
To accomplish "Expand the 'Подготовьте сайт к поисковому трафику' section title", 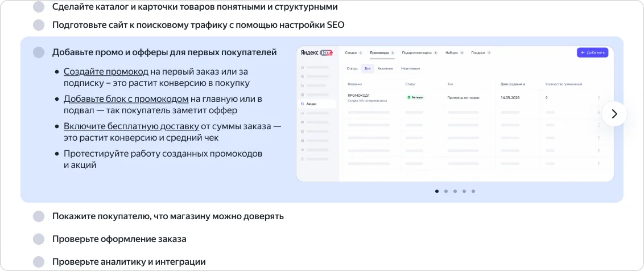I will pos(199,24).
